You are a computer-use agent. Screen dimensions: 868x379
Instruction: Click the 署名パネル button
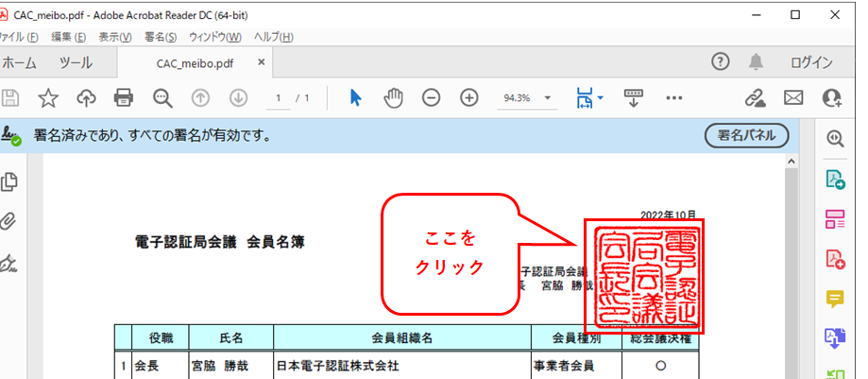(x=746, y=135)
